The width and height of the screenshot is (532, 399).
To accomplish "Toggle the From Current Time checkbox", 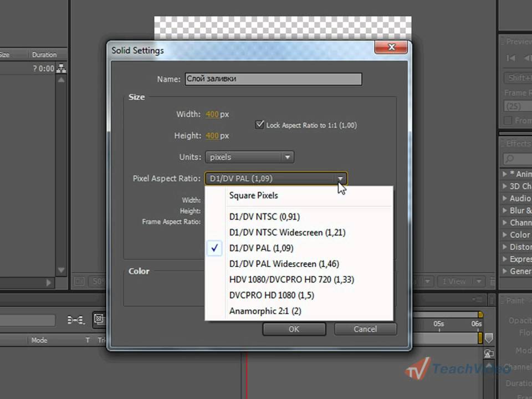I will coord(508,120).
